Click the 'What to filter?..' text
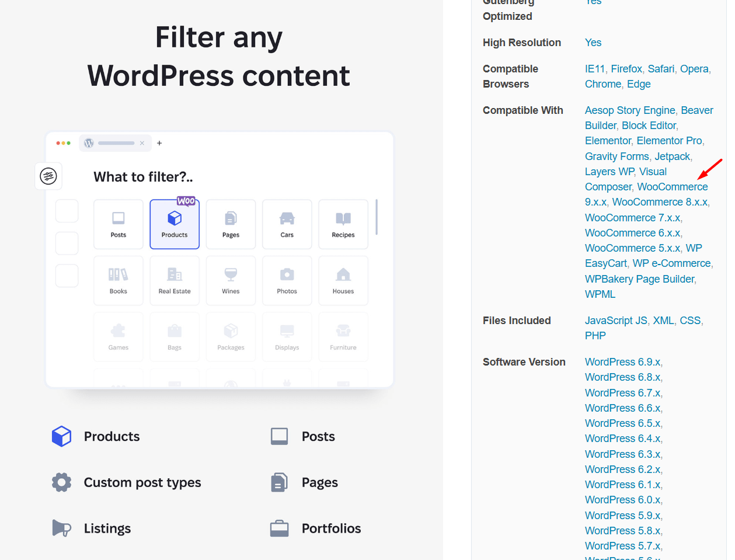This screenshot has width=735, height=560. 143,177
